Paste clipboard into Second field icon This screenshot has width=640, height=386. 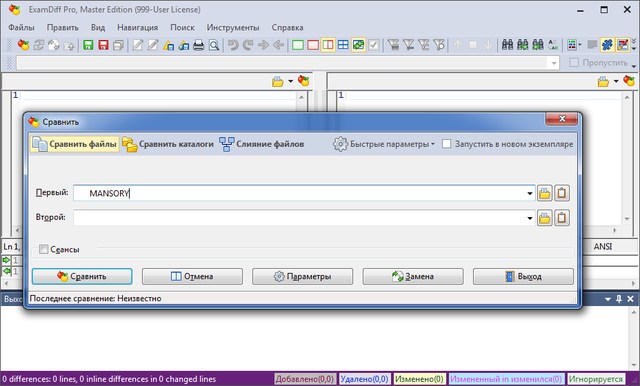pyautogui.click(x=562, y=218)
